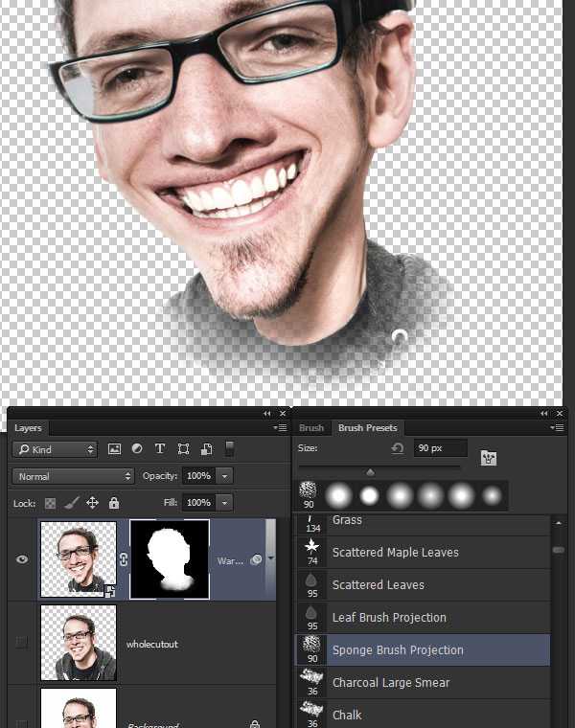Lock all padlock icon
Screen dimensions: 575x728
(114, 502)
